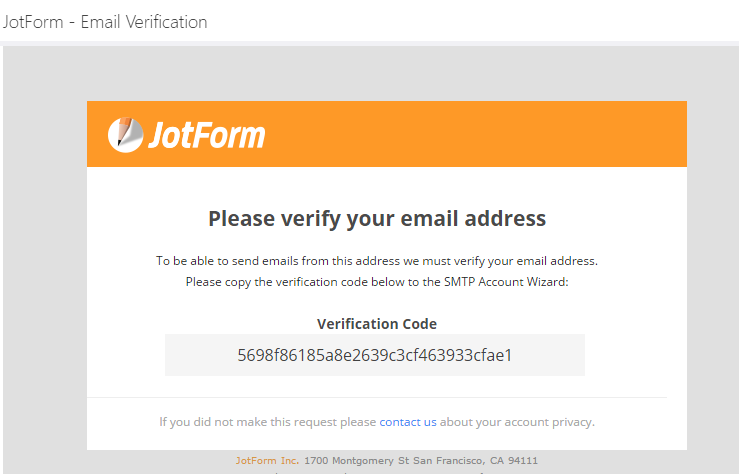739x474 pixels.
Task: Click the JotForm pencil logo icon
Action: (125, 135)
